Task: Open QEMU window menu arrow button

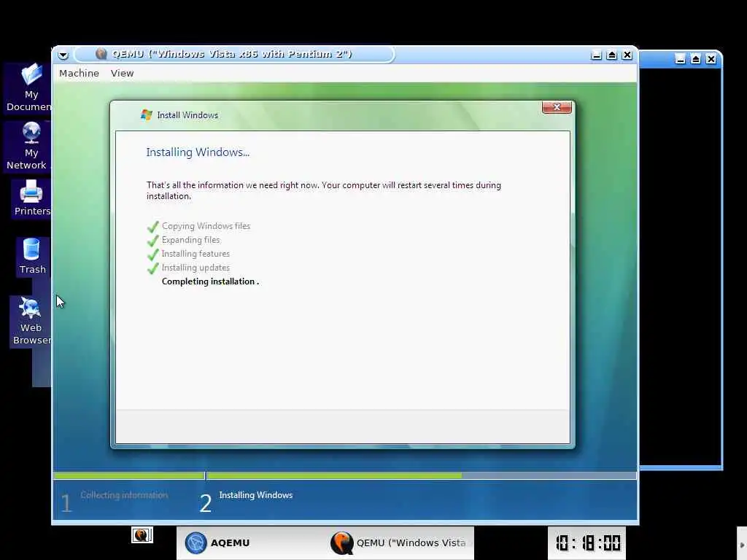Action: [63, 55]
